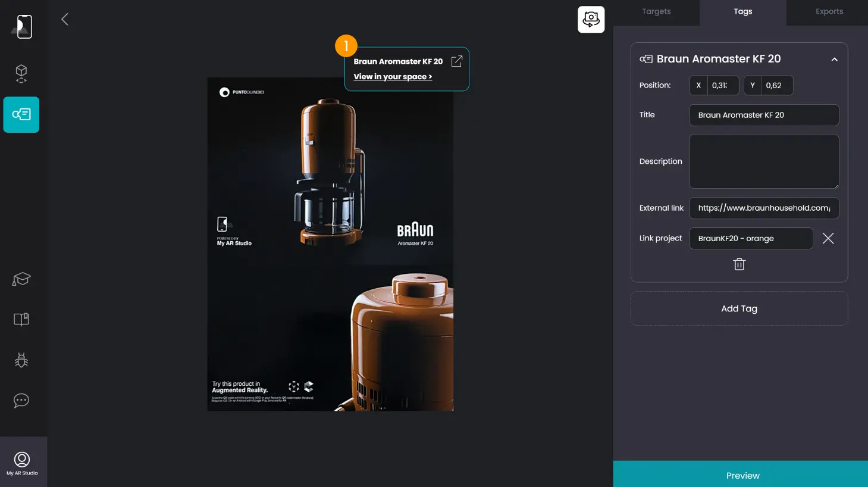Click the camera capture icon button
The width and height of the screenshot is (868, 487).
[591, 19]
